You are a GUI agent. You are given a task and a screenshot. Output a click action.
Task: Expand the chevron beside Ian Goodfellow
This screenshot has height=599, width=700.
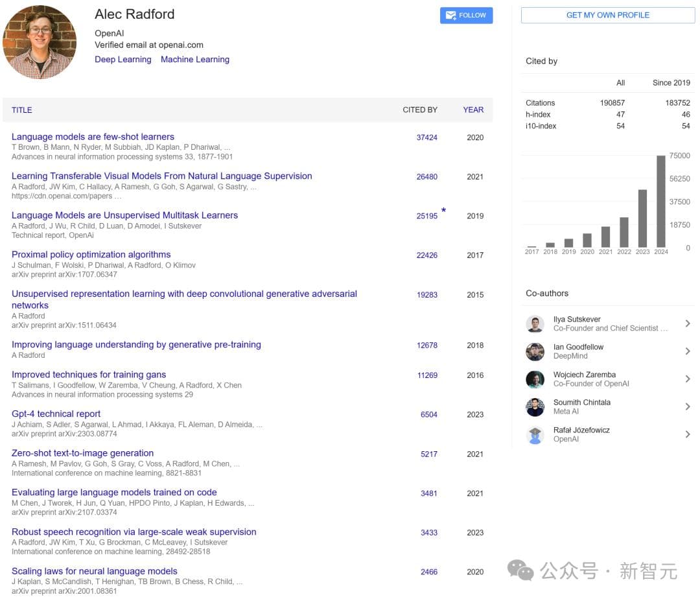(688, 351)
